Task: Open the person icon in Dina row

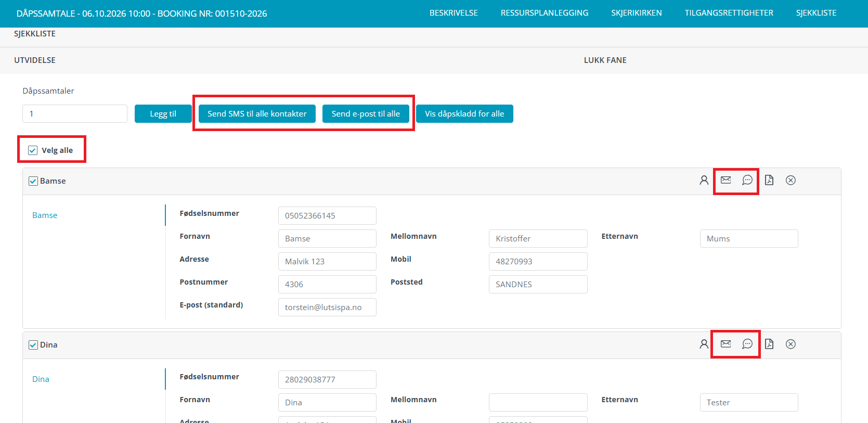Action: click(704, 344)
